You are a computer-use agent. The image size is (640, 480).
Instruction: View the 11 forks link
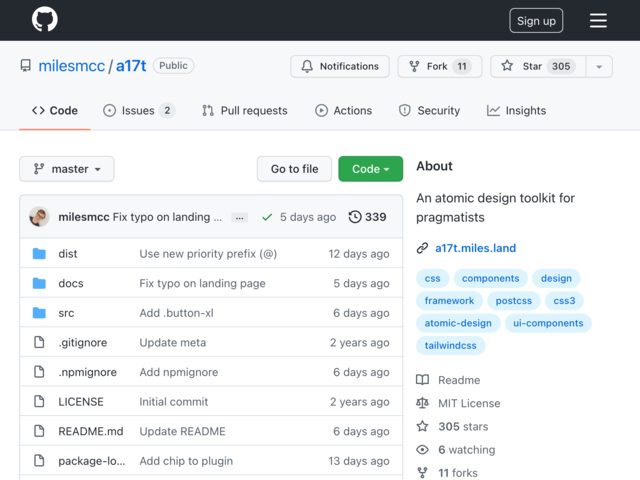pos(447,473)
